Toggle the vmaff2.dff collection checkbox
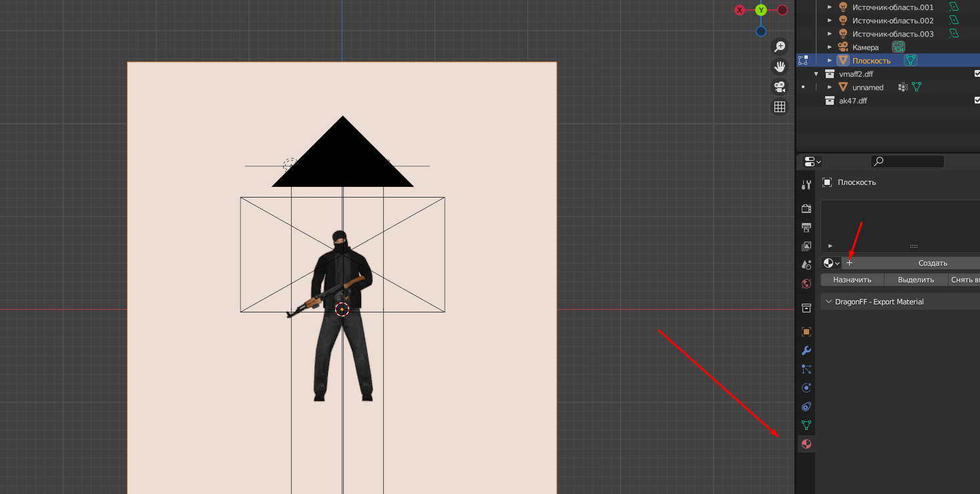The height and width of the screenshot is (494, 980). (x=977, y=73)
